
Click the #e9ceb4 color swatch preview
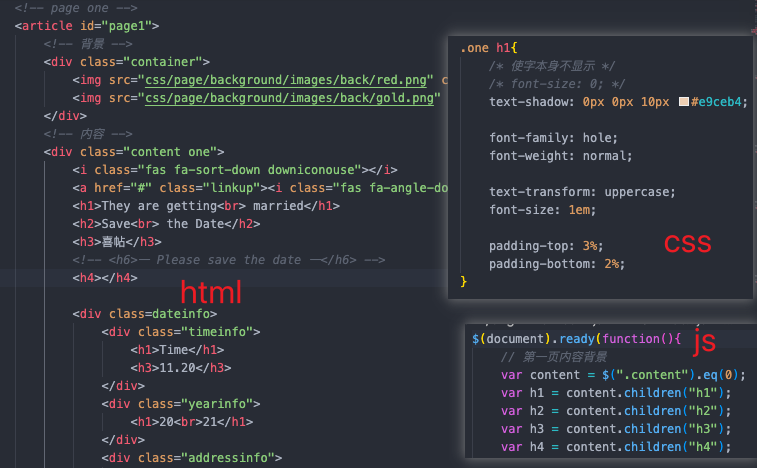click(684, 102)
